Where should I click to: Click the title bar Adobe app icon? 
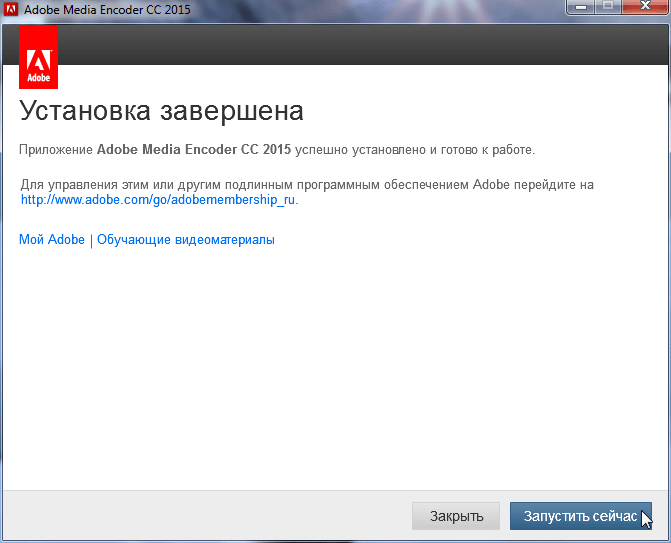[x=11, y=9]
